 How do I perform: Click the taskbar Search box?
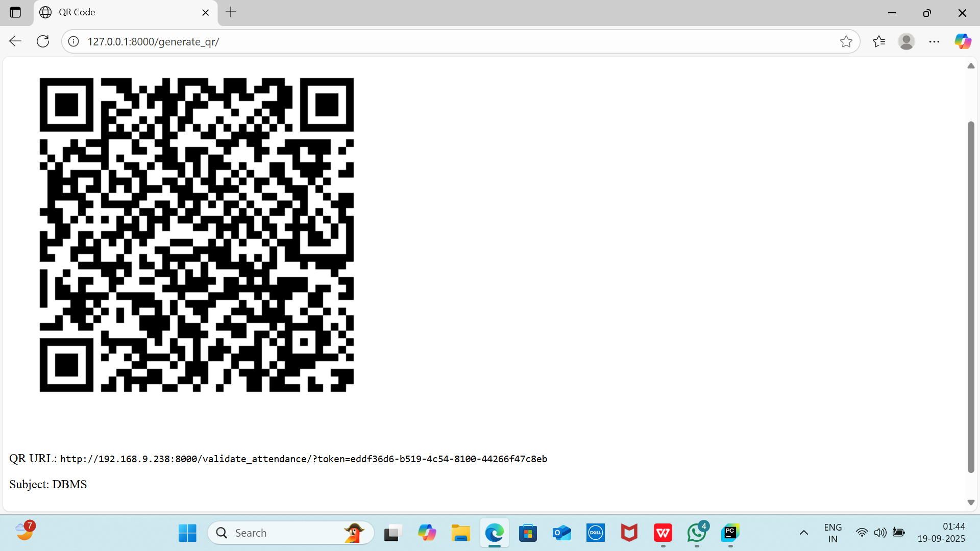coord(291,533)
